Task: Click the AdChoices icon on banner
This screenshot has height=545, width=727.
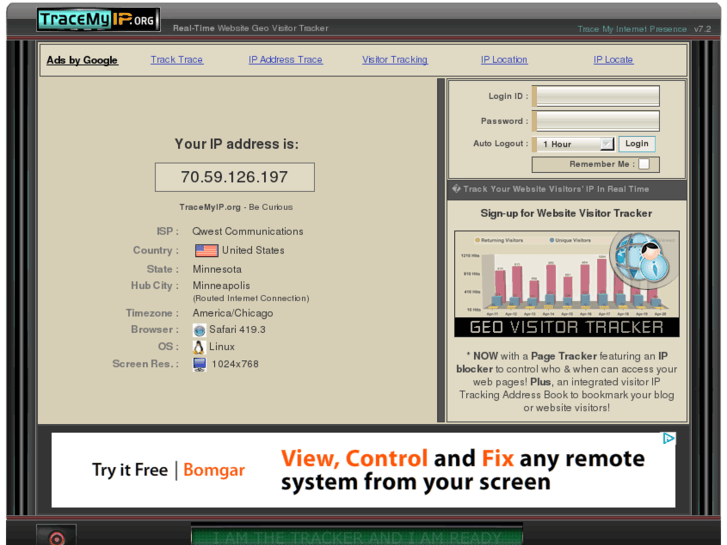Action: pyautogui.click(x=668, y=438)
